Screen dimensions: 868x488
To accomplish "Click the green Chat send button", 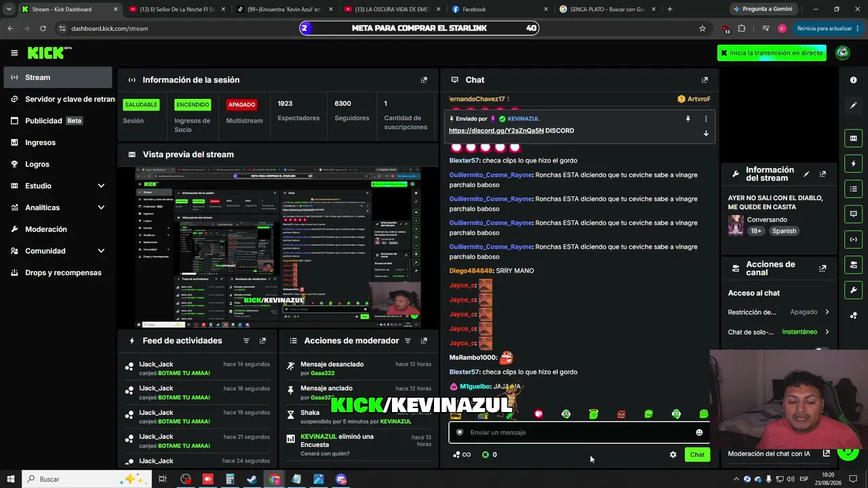I will click(x=697, y=455).
